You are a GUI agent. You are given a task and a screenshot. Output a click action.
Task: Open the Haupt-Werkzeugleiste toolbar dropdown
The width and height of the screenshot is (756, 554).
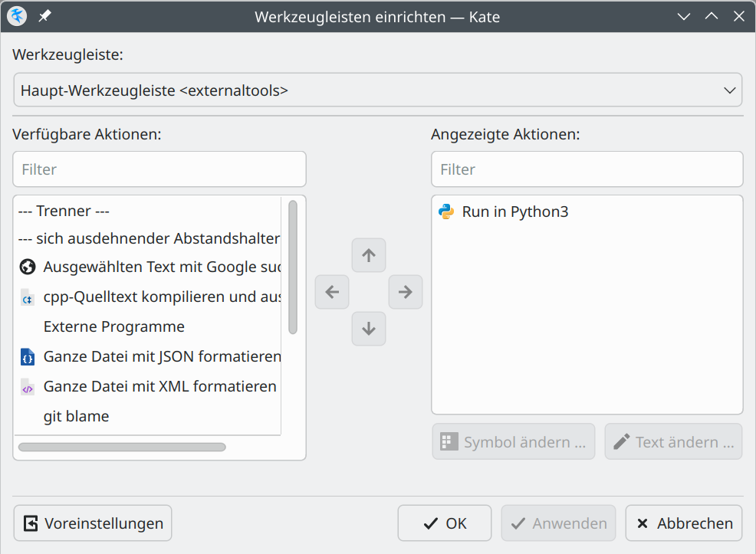tap(378, 90)
